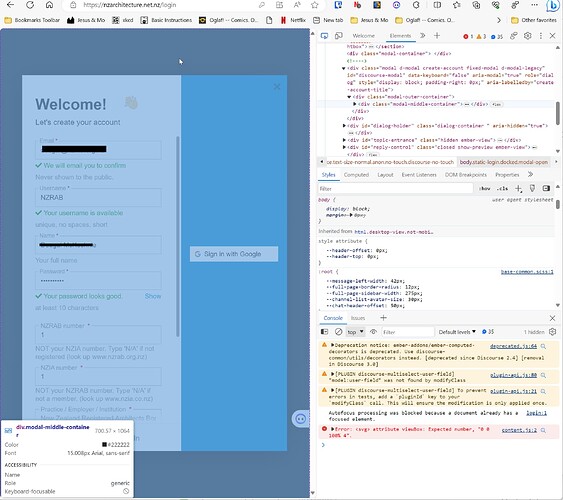Switch to the Computed tab
The height and width of the screenshot is (500, 563).
(356, 175)
